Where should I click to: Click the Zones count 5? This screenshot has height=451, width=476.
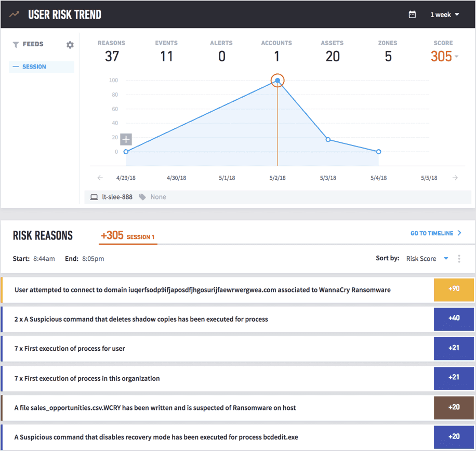pos(388,57)
